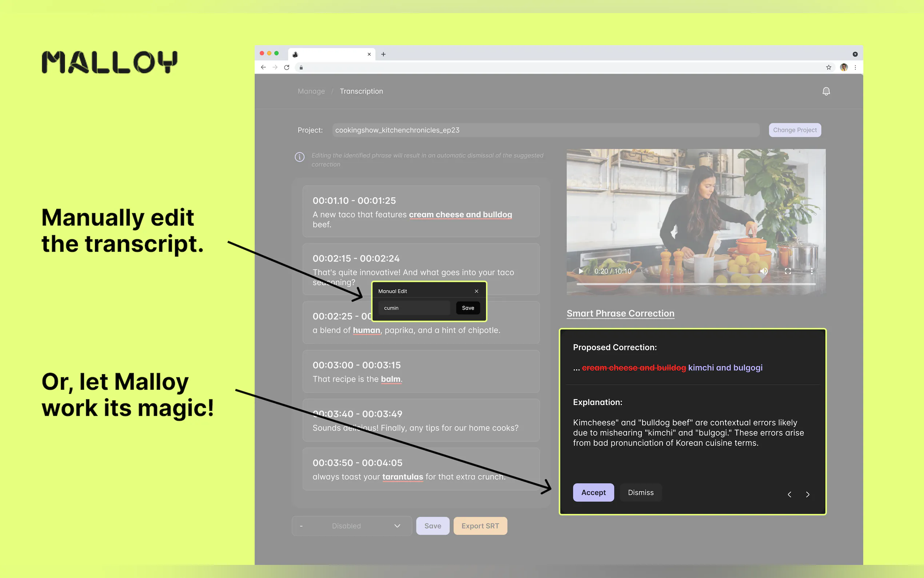Accept the kimchi and bulgogi correction
The height and width of the screenshot is (578, 924).
(x=593, y=492)
